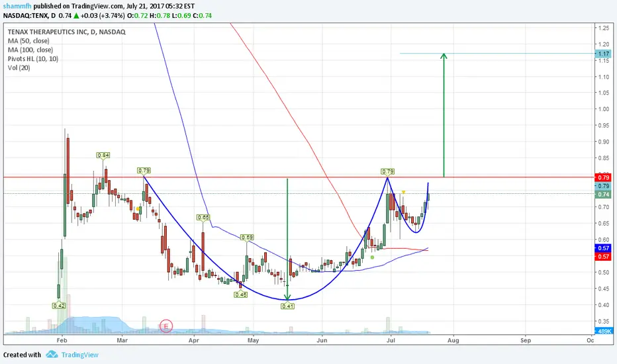Click the 0.59 pivot high label
Image resolution: width=617 pixels, height=364 pixels.
click(x=247, y=238)
